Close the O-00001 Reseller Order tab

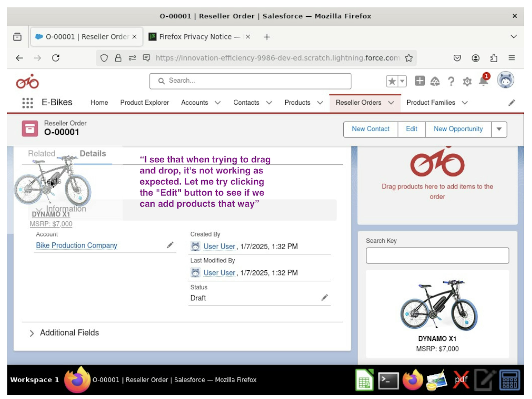click(x=134, y=37)
